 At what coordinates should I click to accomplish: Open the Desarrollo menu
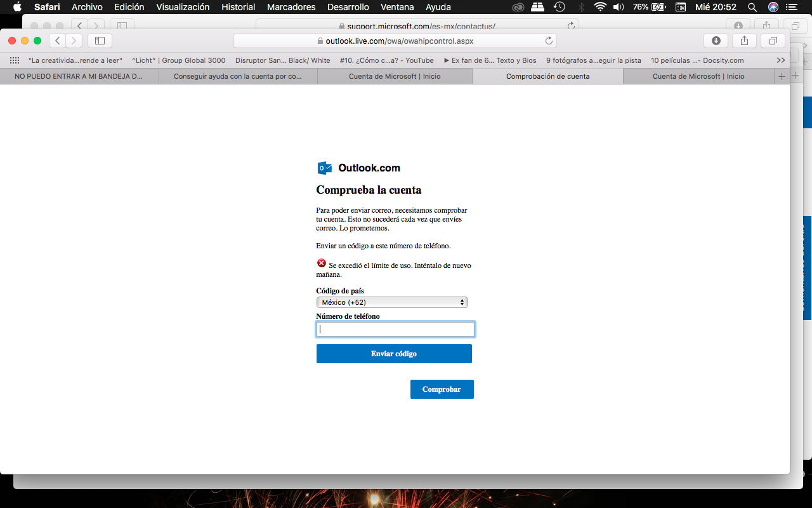coord(348,7)
